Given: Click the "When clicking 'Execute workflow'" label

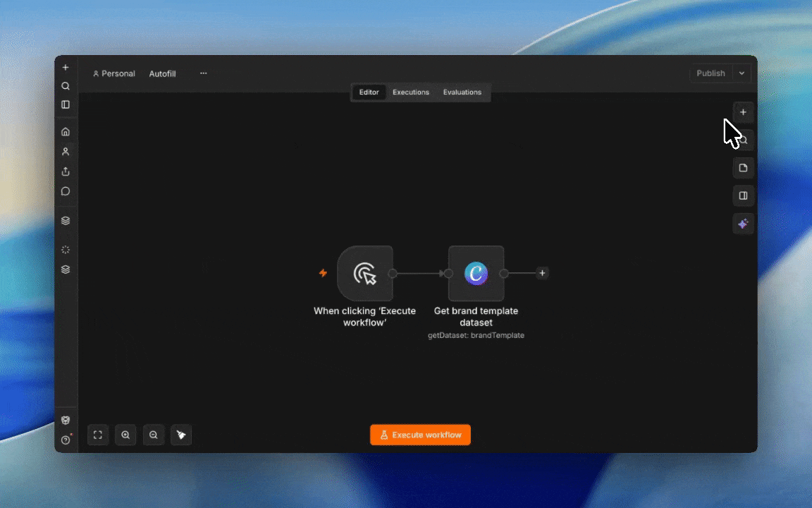Looking at the screenshot, I should (x=364, y=317).
